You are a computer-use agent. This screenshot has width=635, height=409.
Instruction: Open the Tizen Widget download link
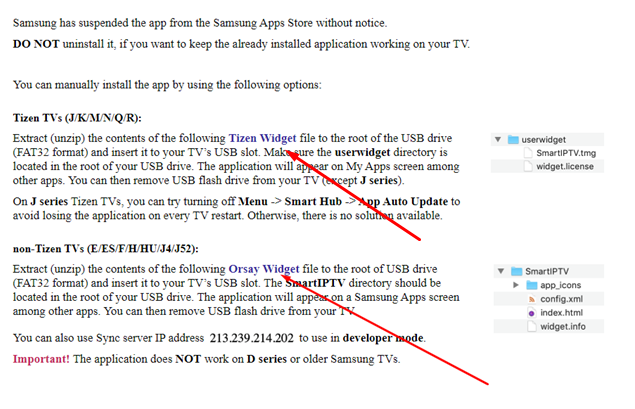click(x=262, y=138)
